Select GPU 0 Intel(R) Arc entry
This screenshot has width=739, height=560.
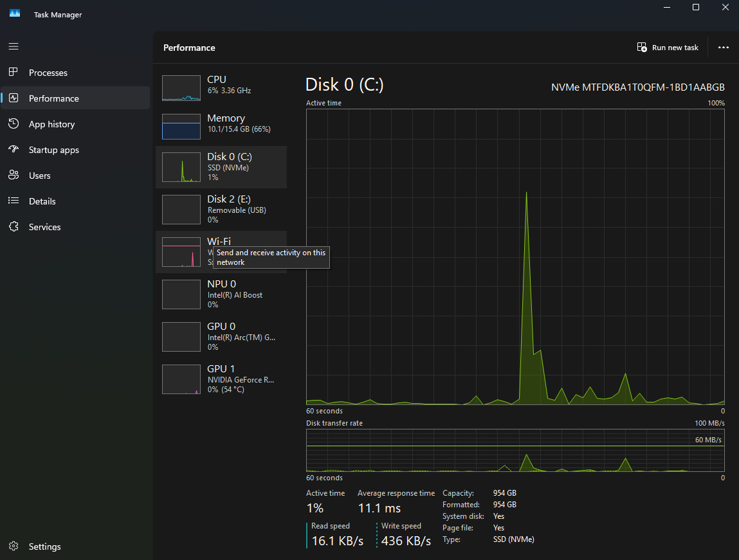pyautogui.click(x=221, y=337)
